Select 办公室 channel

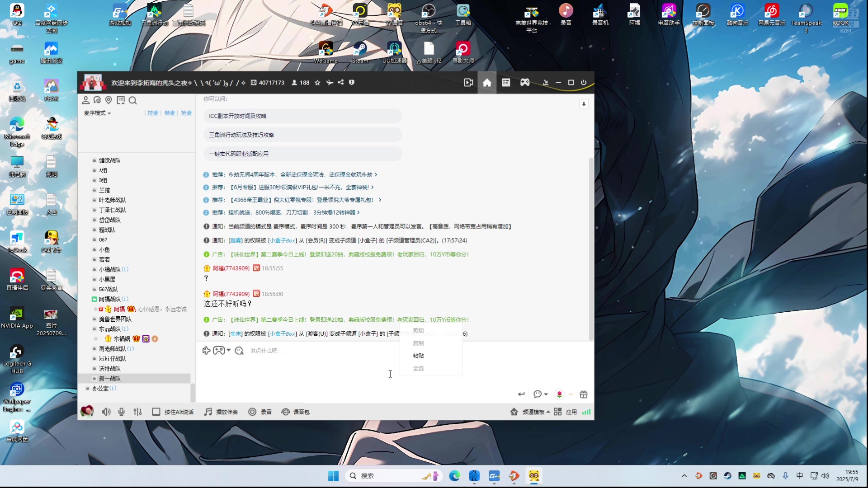(100, 389)
